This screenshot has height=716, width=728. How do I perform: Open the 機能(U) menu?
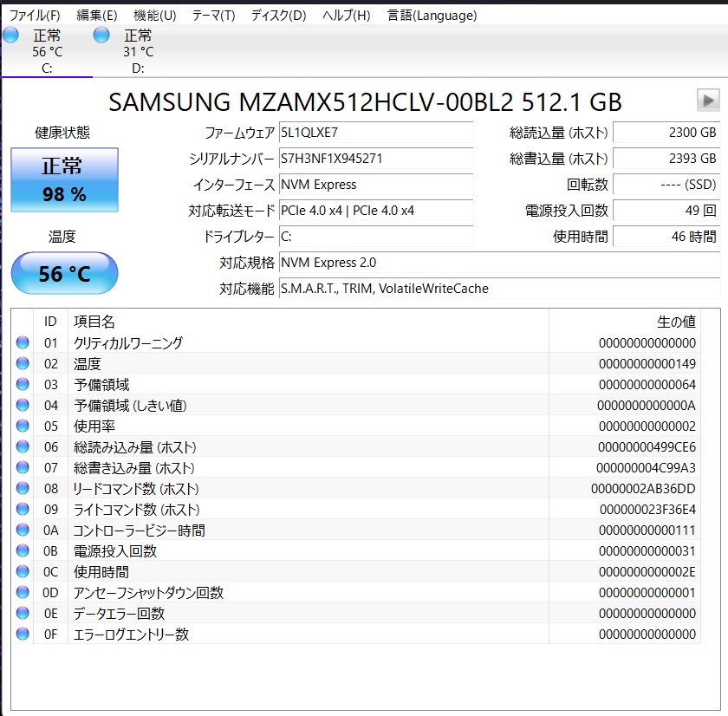pyautogui.click(x=154, y=16)
